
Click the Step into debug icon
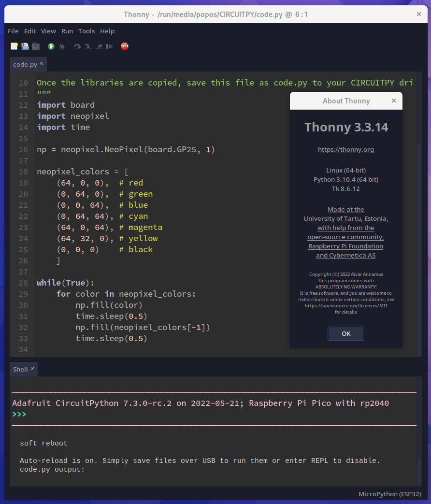tap(88, 46)
